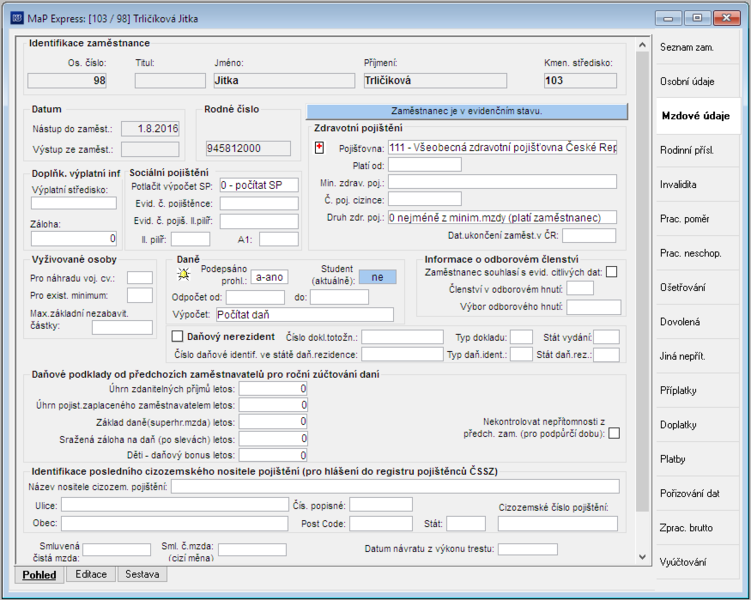Click Úhrn zdanitelných příjmů letos field

[273, 389]
